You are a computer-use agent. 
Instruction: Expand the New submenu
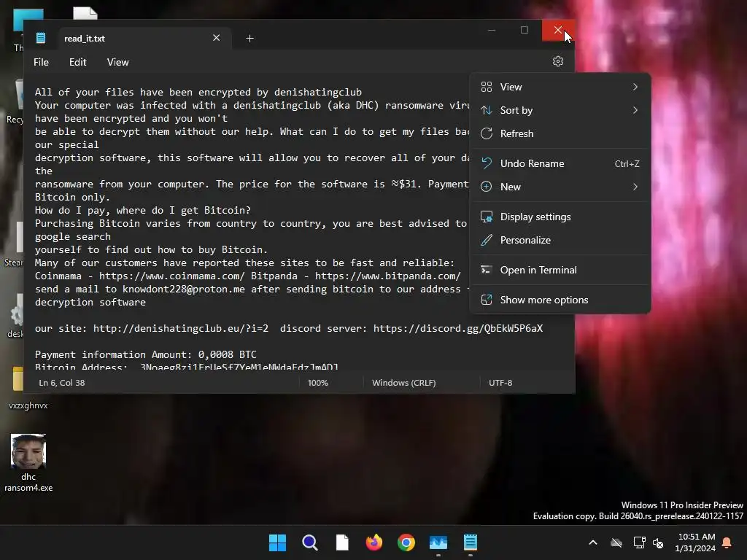point(560,187)
